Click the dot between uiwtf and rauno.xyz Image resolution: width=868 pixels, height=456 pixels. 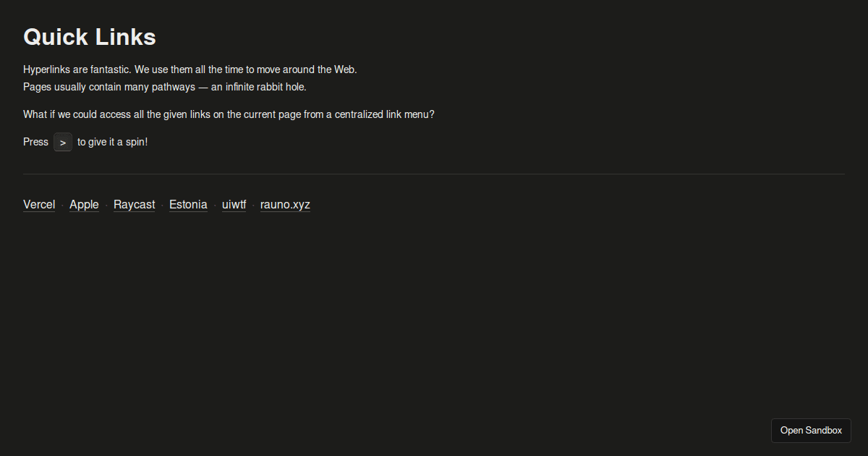click(x=252, y=206)
